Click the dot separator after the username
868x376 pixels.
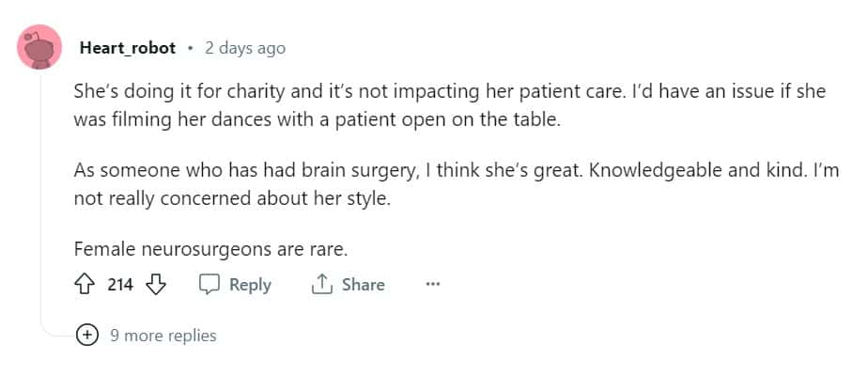191,48
